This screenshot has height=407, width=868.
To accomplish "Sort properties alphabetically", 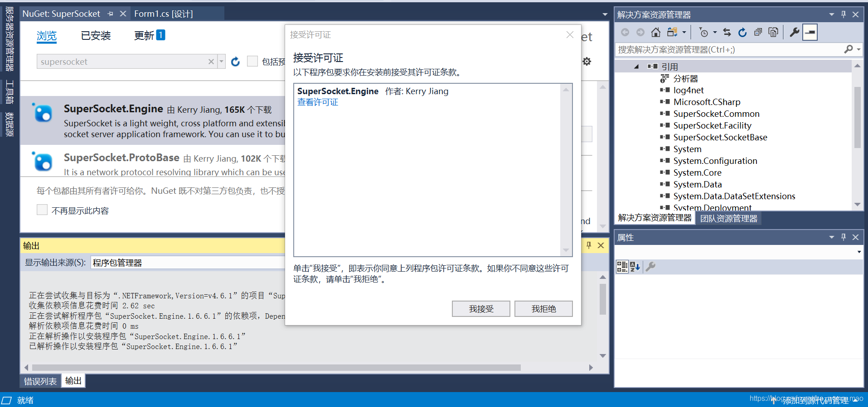I will pos(635,267).
